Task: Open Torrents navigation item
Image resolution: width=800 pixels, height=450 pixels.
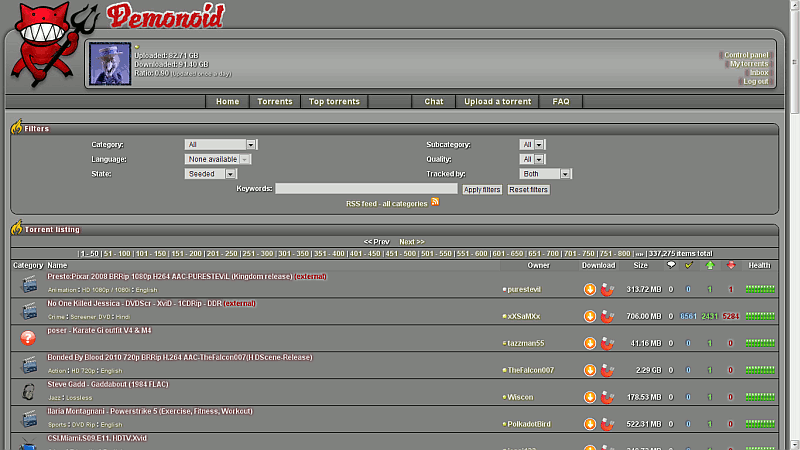Action: pyautogui.click(x=275, y=102)
